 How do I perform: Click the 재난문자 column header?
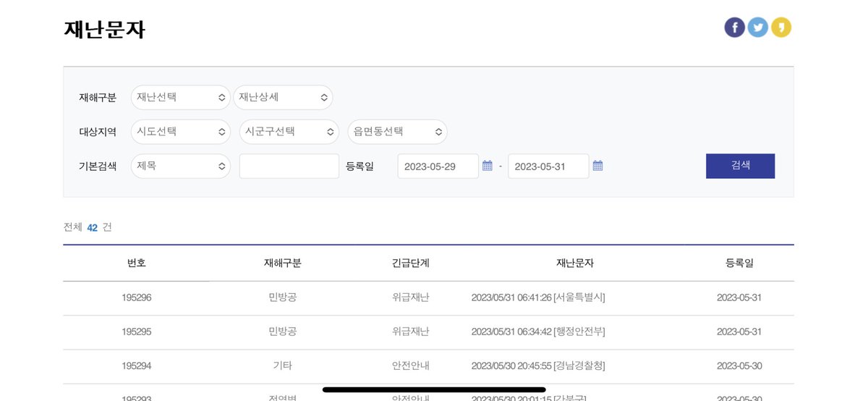click(575, 263)
